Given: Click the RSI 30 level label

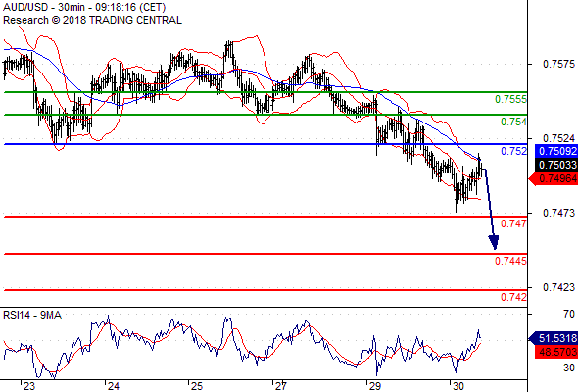Looking at the screenshot, I should click(x=569, y=367).
